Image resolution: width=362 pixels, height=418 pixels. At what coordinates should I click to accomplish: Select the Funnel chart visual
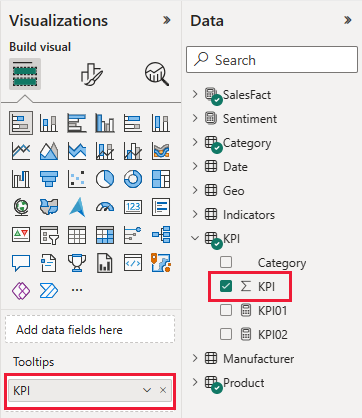click(49, 179)
